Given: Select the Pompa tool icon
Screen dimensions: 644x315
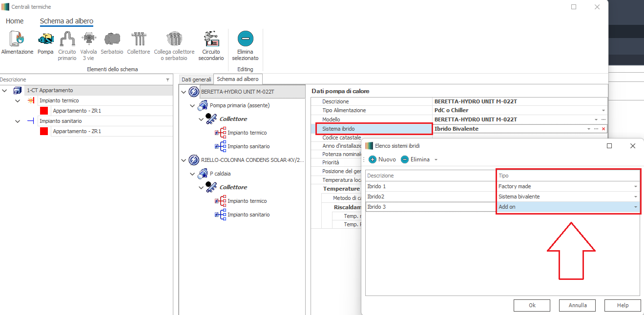Looking at the screenshot, I should click(45, 39).
